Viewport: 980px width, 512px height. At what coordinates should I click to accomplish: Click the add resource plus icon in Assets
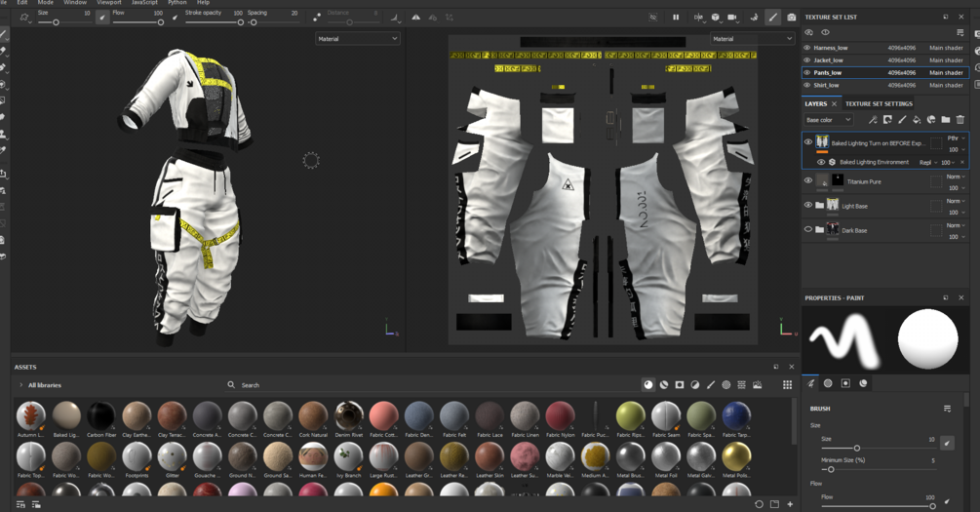(790, 504)
